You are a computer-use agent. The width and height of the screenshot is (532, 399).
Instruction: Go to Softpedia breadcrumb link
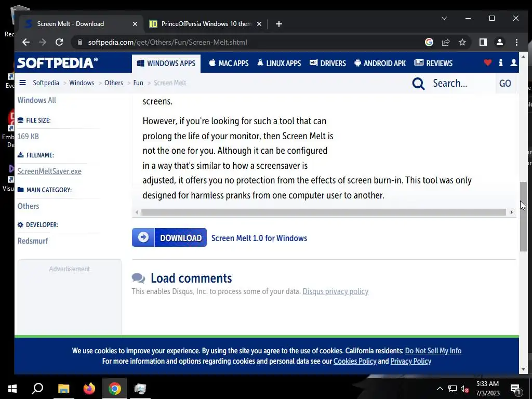click(46, 83)
